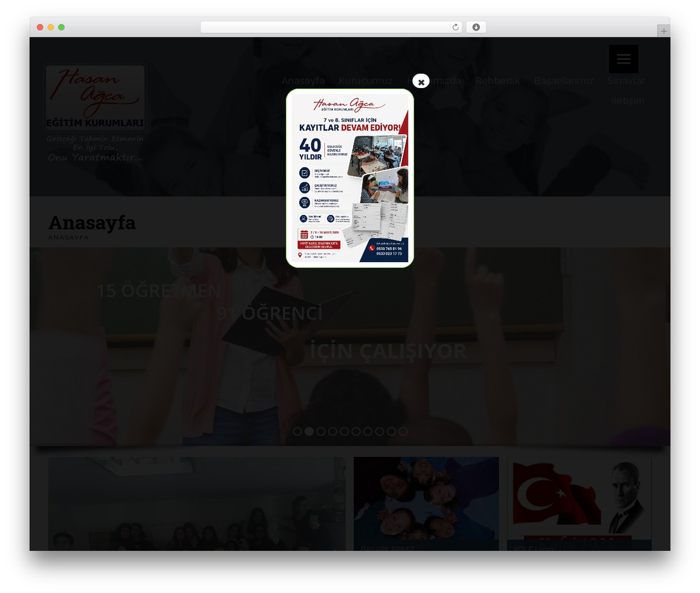Screen dimensions: 700x593
Task: Open the Başarılarımız menu item
Action: coord(563,81)
